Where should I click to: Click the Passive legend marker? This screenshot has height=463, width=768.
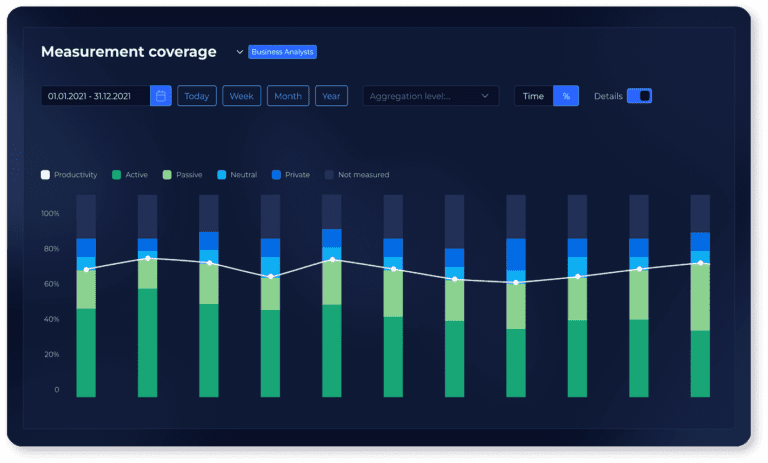tap(166, 175)
